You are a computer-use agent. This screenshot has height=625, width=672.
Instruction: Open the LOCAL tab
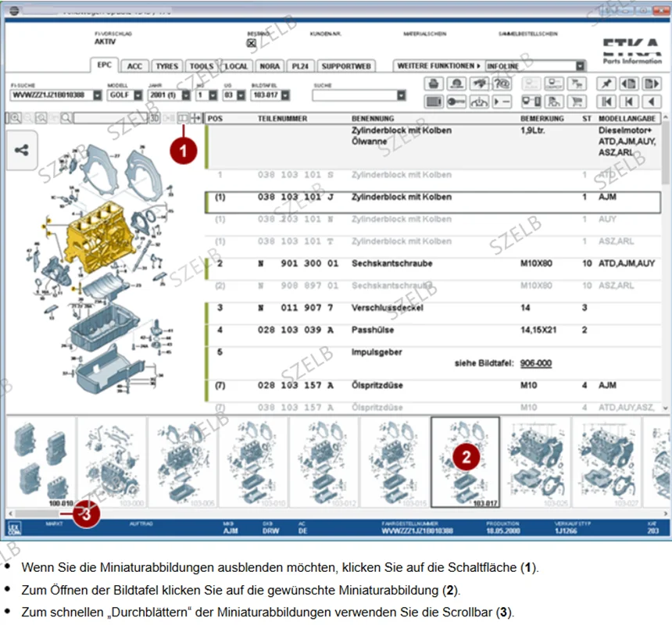pyautogui.click(x=236, y=66)
